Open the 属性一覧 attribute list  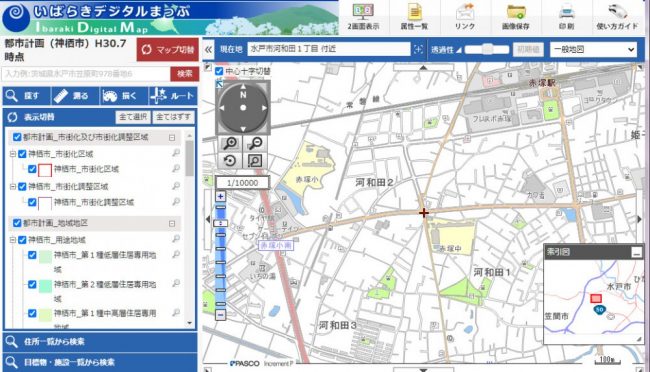click(x=414, y=17)
